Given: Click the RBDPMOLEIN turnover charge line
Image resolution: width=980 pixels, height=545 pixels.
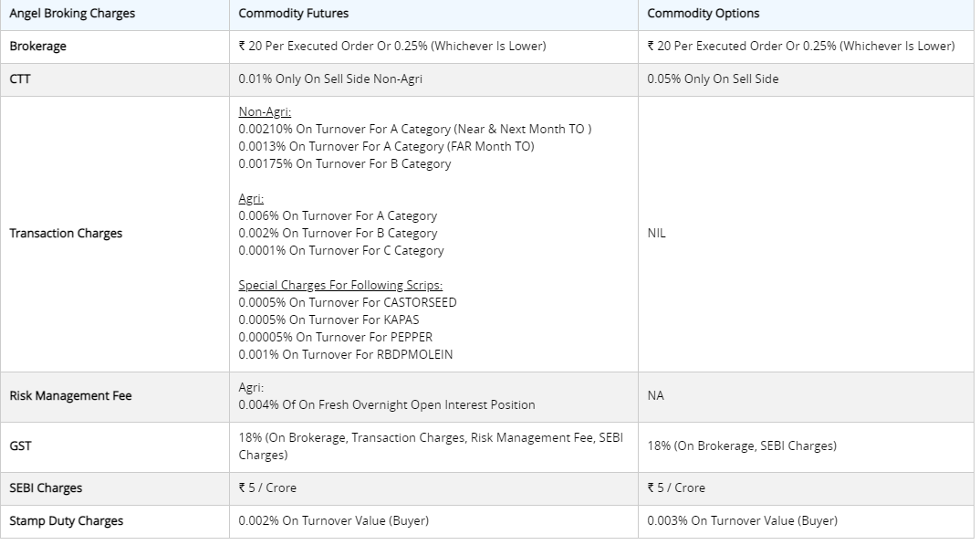Looking at the screenshot, I should click(346, 354).
